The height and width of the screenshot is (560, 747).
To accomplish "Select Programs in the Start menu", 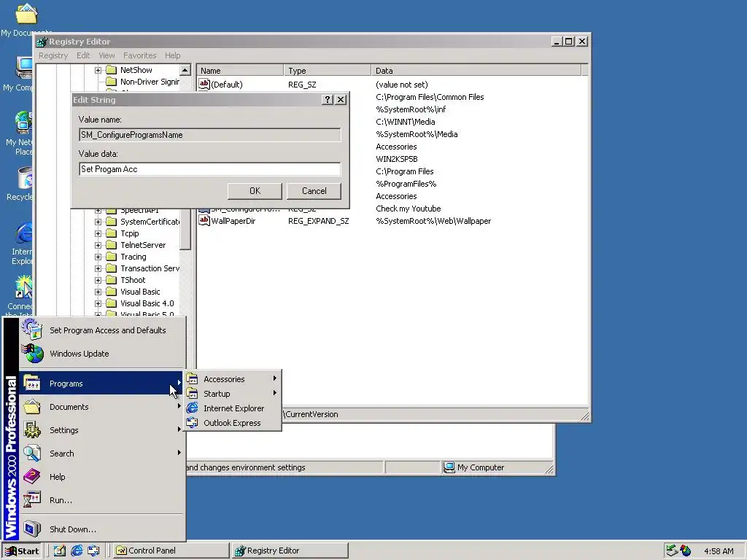I will coord(101,384).
